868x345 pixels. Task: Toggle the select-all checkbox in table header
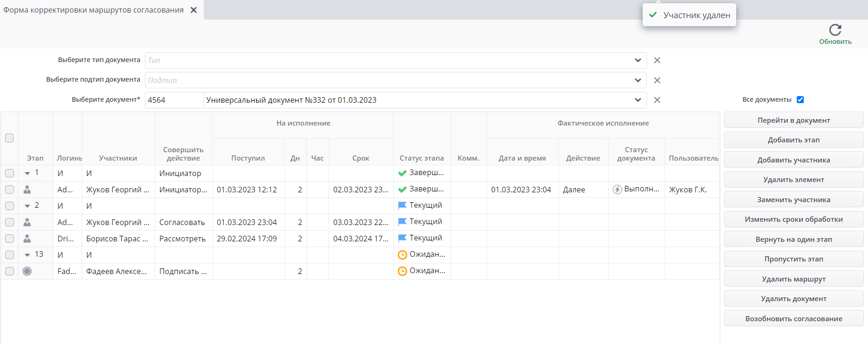pyautogui.click(x=9, y=138)
